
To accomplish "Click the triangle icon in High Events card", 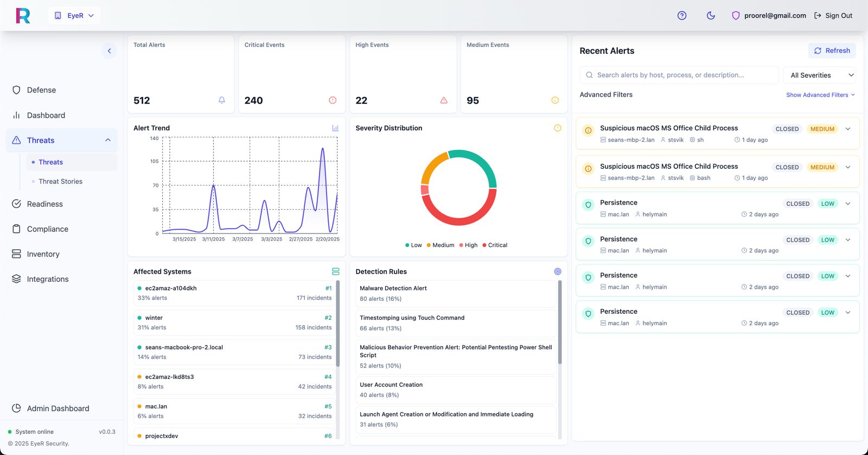I will [444, 100].
